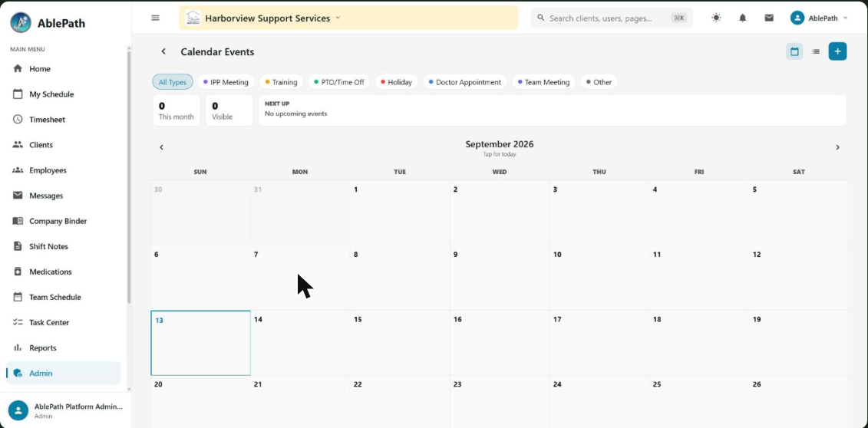
Task: Open Shift Notes document icon
Action: 18,247
